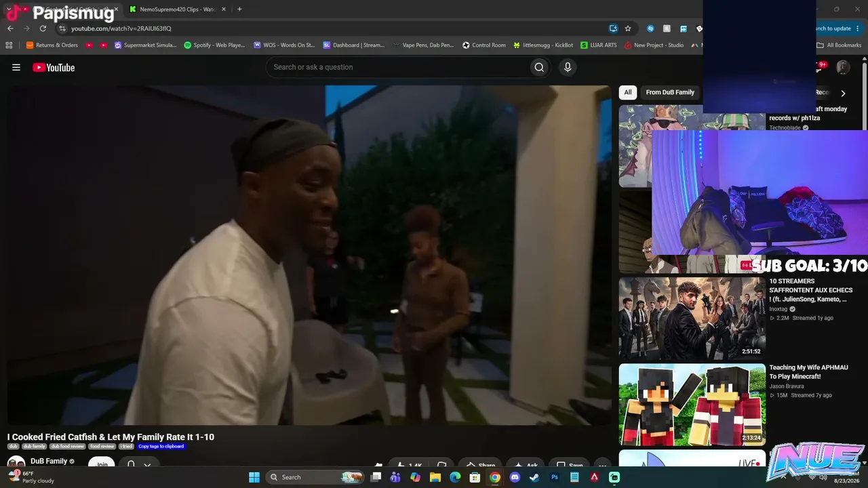Open the Teaching My Wife APHMAU video title

[808, 372]
